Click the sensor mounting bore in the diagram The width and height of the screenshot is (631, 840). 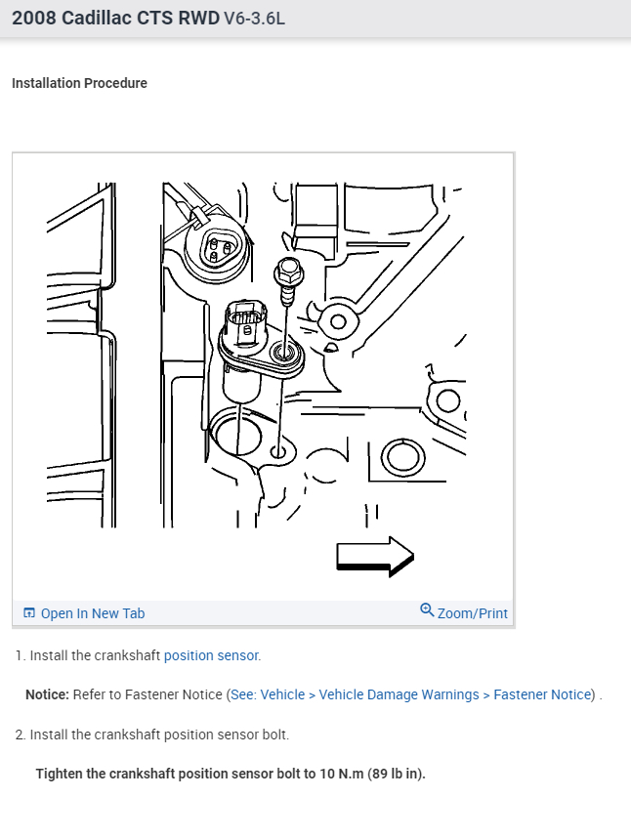tap(236, 432)
